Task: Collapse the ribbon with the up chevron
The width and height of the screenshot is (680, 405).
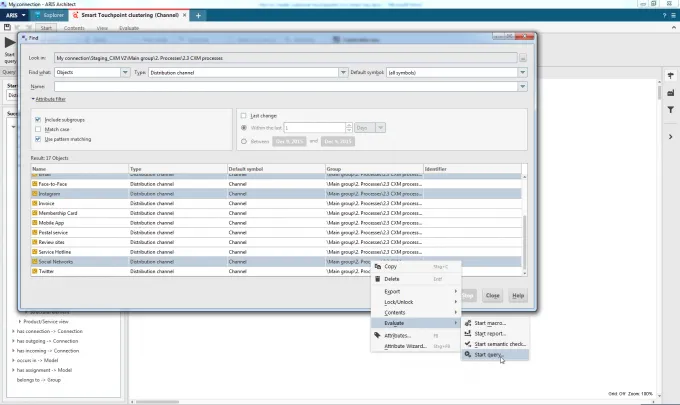Action: [x=673, y=28]
